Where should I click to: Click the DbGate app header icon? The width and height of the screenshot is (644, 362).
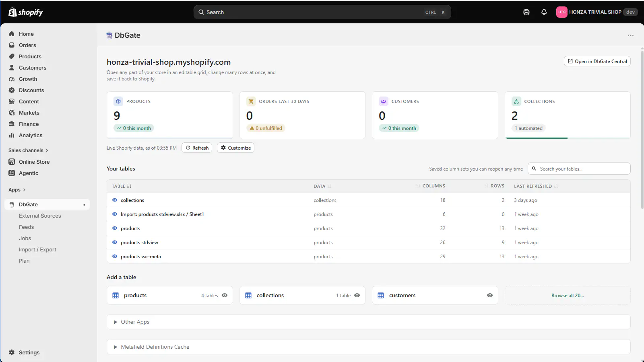[x=109, y=35]
